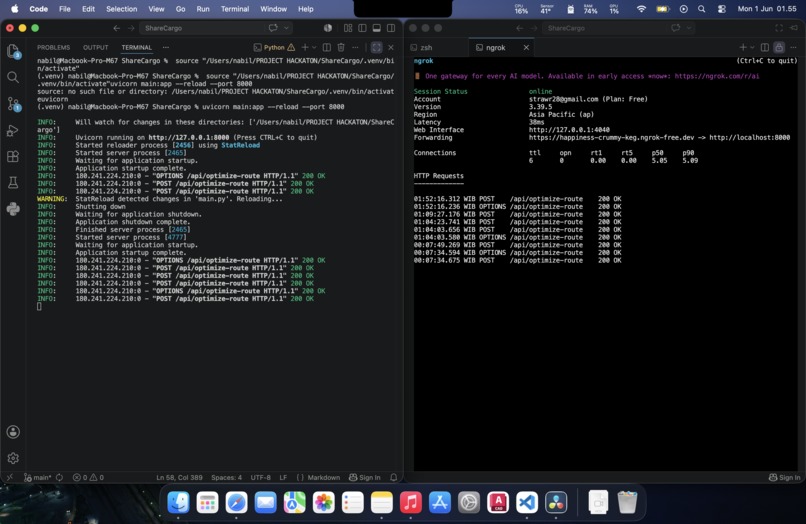Open more terminal actions in left panel
Image resolution: width=806 pixels, height=524 pixels.
tap(355, 47)
